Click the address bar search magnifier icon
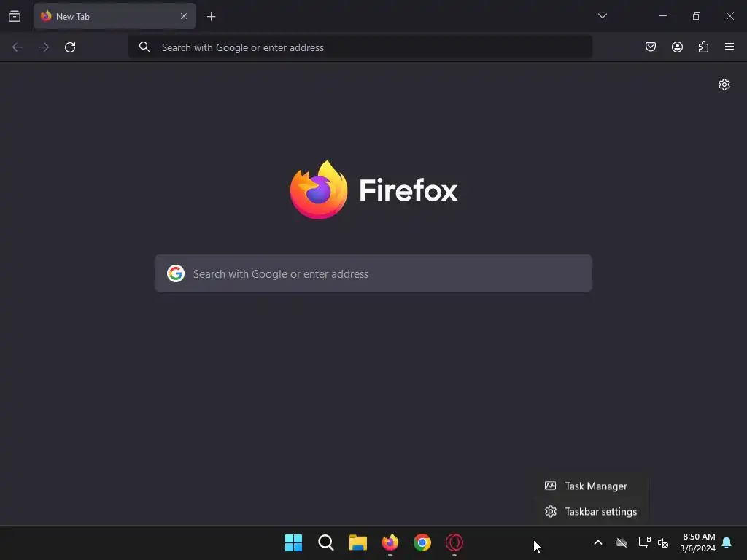The width and height of the screenshot is (747, 560). [x=144, y=47]
